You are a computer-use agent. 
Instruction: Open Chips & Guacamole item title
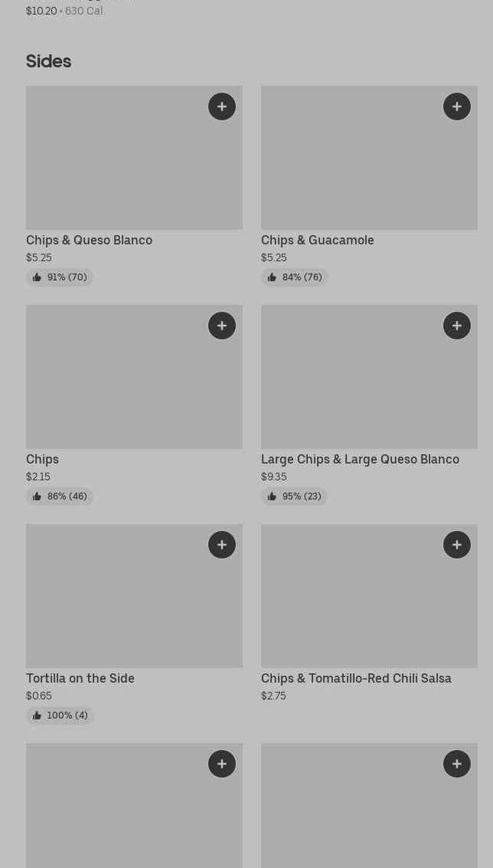(317, 241)
